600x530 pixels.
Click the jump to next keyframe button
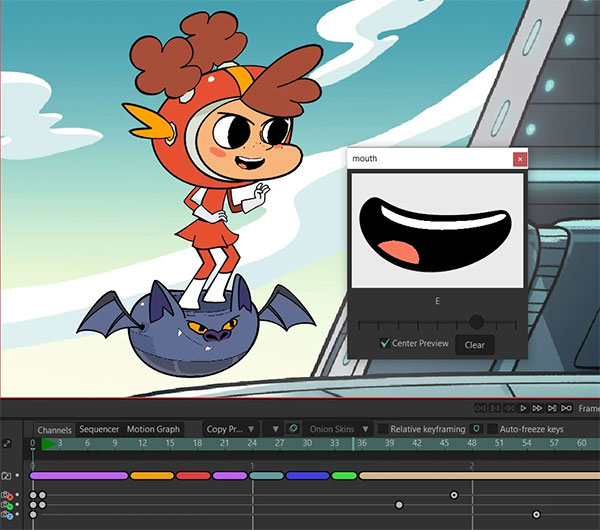pos(552,408)
